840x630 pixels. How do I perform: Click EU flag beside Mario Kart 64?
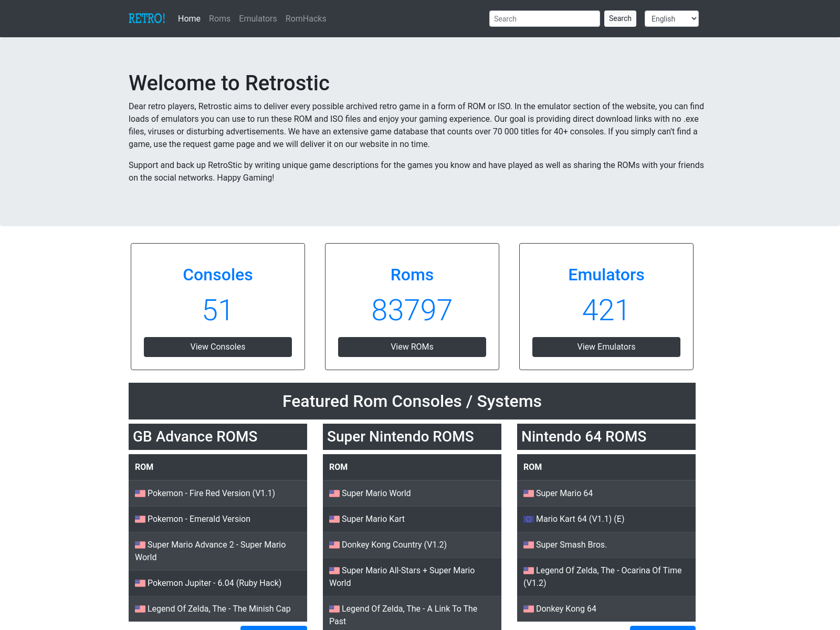click(x=529, y=519)
